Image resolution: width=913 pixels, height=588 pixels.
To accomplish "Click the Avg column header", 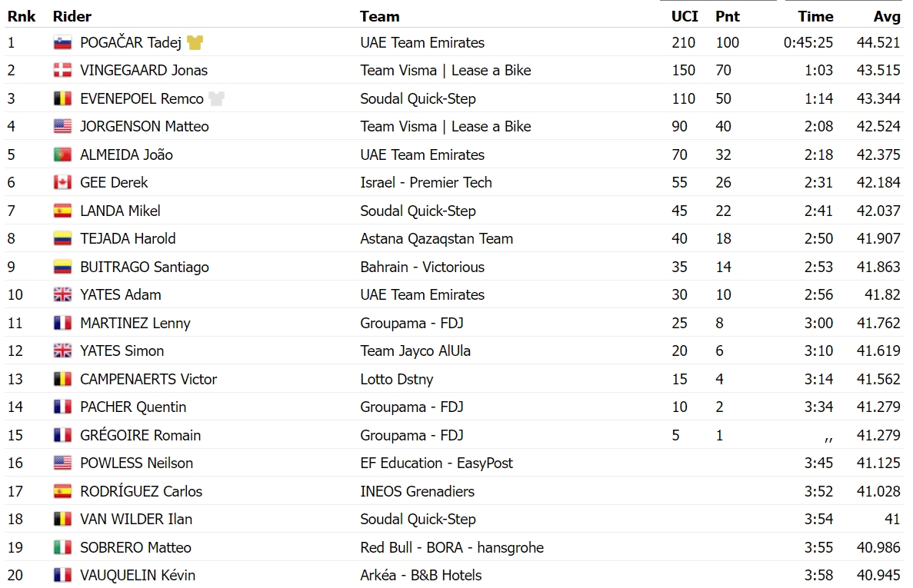I will pyautogui.click(x=887, y=16).
